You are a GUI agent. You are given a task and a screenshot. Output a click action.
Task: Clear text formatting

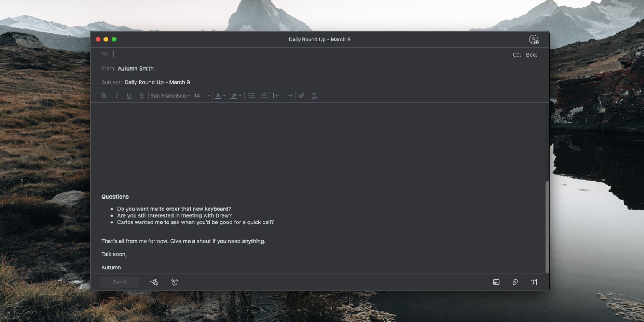click(314, 96)
